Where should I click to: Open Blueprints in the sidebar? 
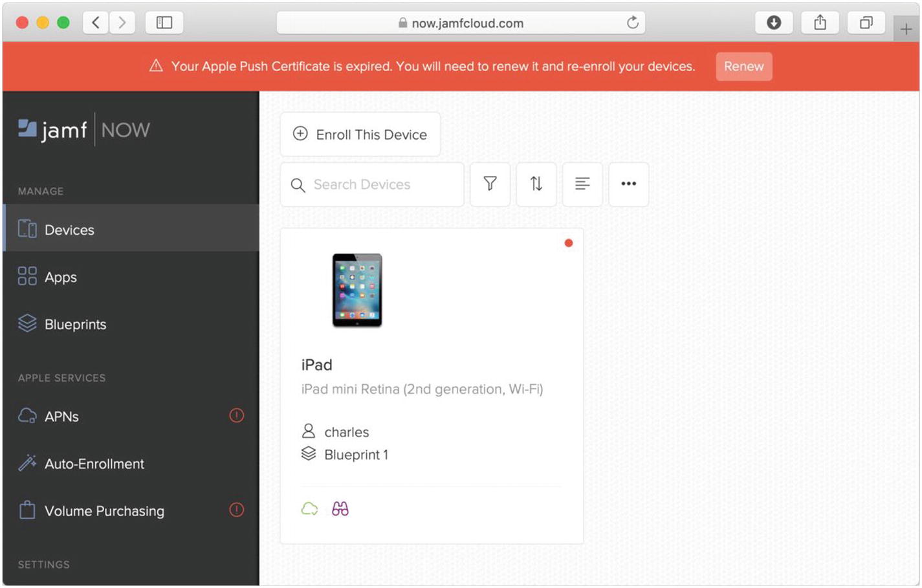point(131,324)
